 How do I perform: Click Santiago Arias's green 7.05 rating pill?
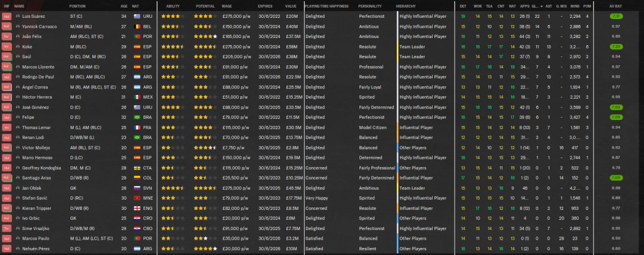(615, 178)
